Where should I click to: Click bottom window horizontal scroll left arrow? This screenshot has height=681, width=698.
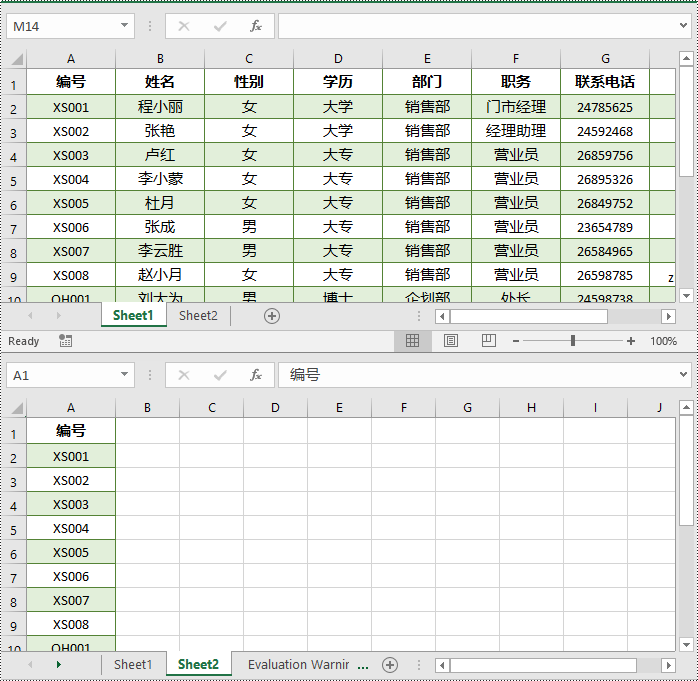pos(442,665)
